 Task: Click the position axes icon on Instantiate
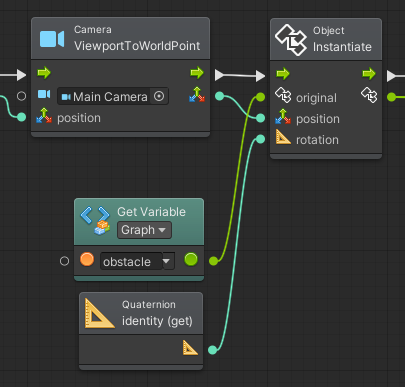[283, 117]
